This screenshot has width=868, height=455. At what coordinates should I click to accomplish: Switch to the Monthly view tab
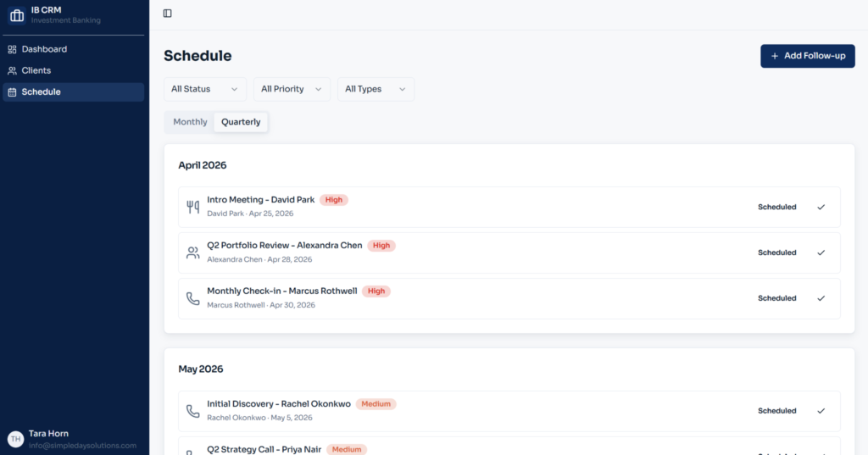190,122
